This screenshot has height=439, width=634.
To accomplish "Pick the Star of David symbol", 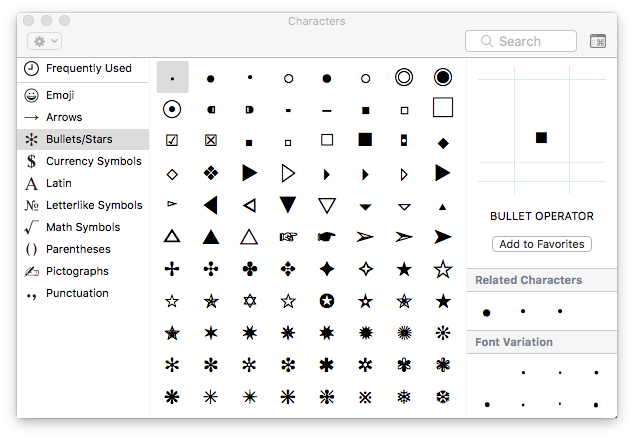I will coord(249,301).
